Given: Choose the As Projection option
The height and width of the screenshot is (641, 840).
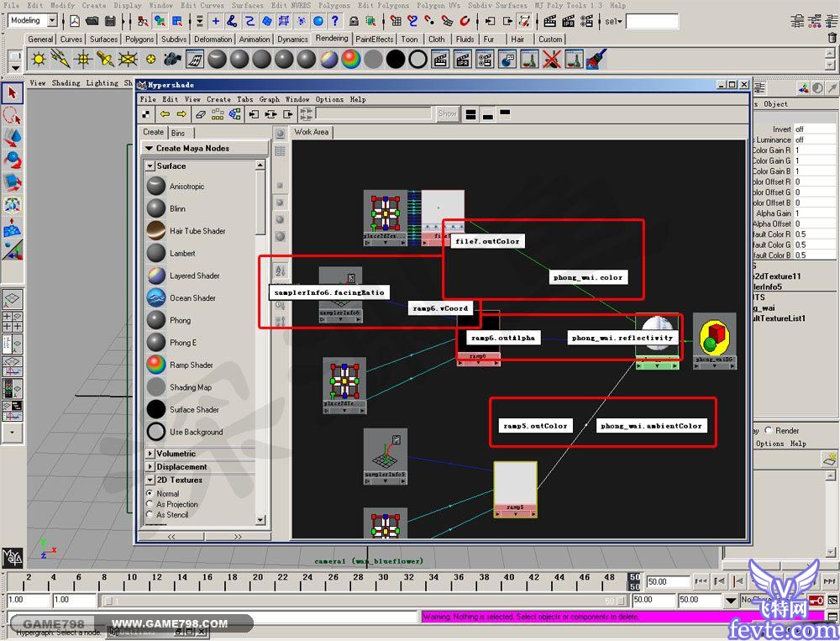Looking at the screenshot, I should (x=150, y=505).
